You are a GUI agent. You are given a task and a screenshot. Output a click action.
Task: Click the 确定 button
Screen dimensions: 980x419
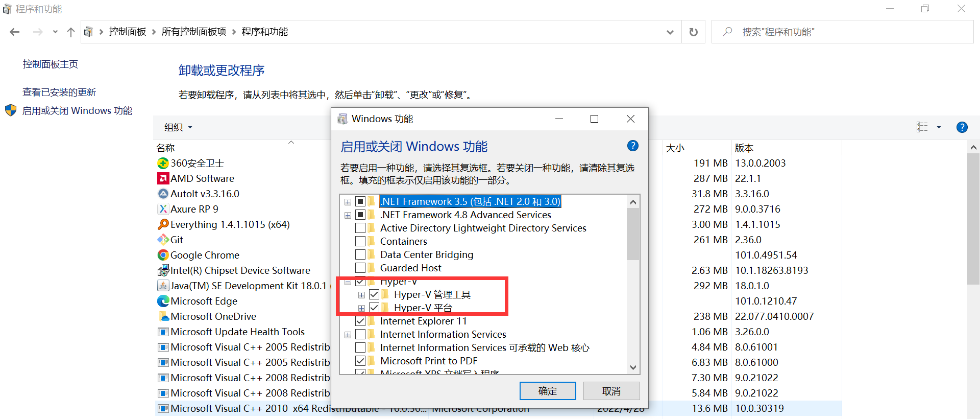[x=548, y=391]
